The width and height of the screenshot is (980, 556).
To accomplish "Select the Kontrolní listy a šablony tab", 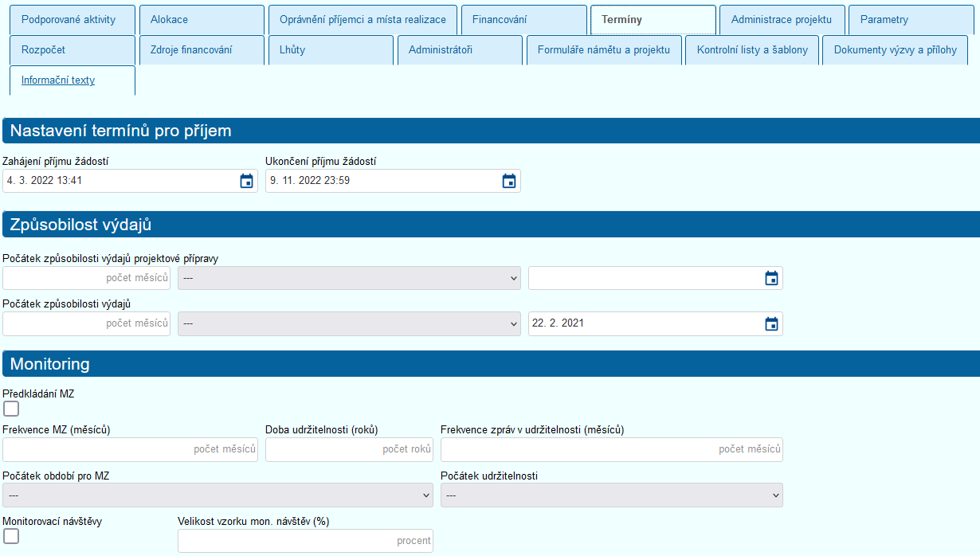I will pyautogui.click(x=751, y=50).
